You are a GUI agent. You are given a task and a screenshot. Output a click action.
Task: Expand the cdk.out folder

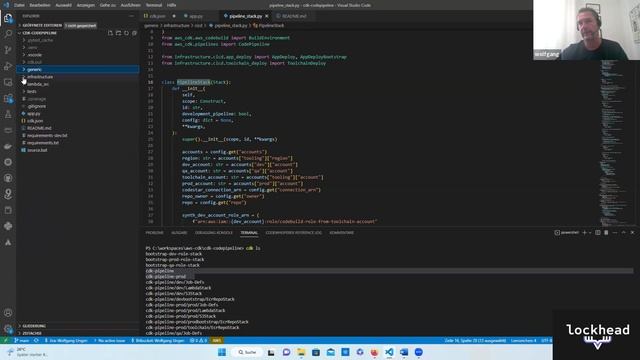pyautogui.click(x=78, y=62)
